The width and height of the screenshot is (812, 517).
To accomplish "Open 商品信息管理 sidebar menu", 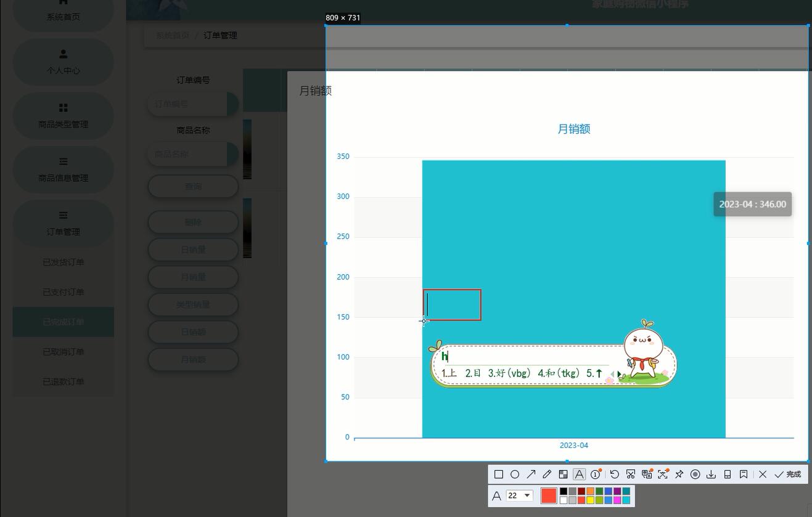I will (63, 170).
